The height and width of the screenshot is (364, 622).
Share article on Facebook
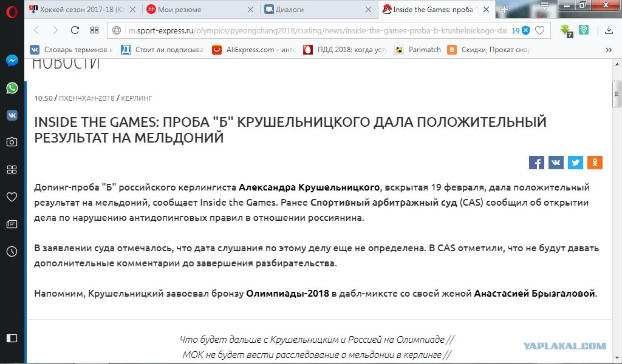coord(536,163)
